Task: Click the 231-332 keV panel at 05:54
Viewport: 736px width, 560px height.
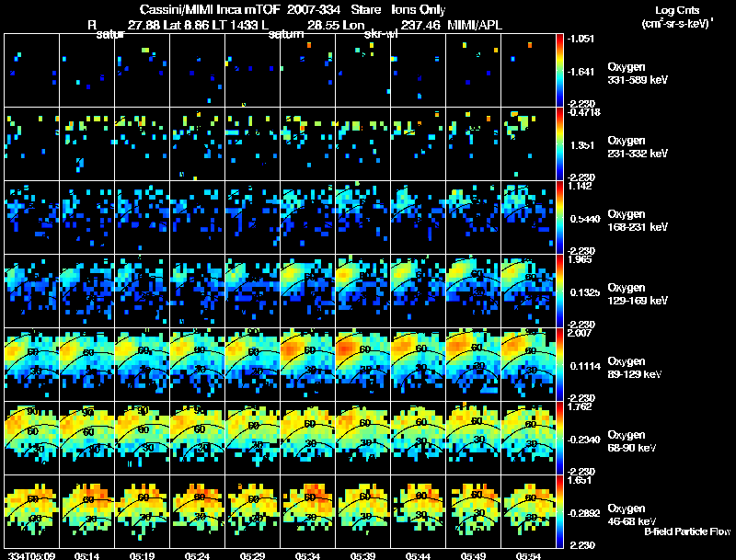Action: click(528, 144)
